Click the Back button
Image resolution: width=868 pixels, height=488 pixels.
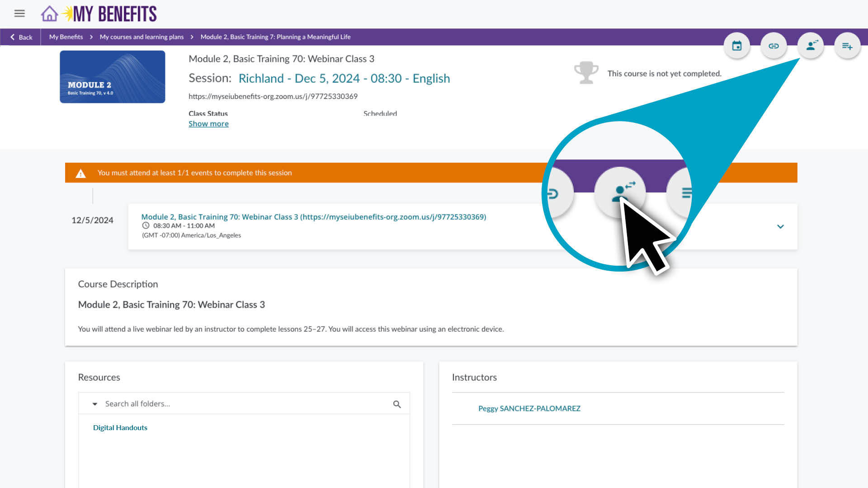point(21,37)
